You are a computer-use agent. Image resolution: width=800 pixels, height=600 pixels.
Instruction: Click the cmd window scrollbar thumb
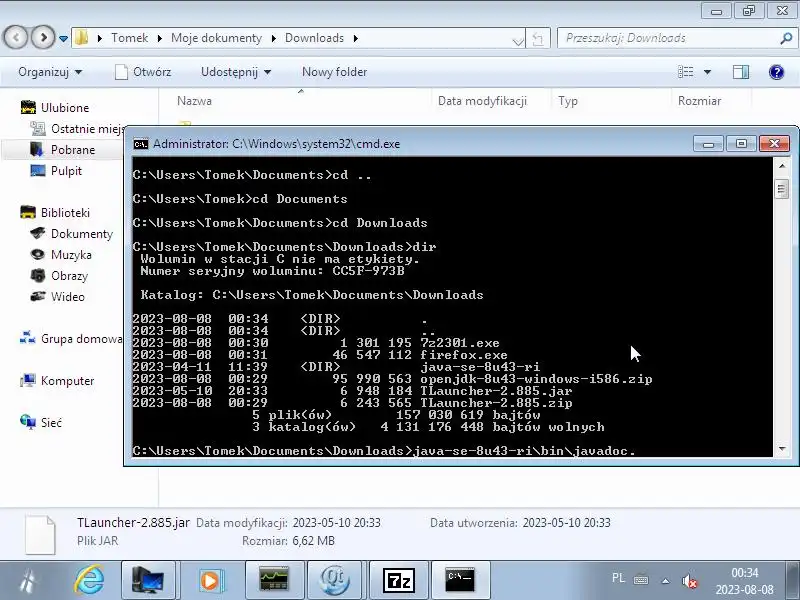[782, 189]
